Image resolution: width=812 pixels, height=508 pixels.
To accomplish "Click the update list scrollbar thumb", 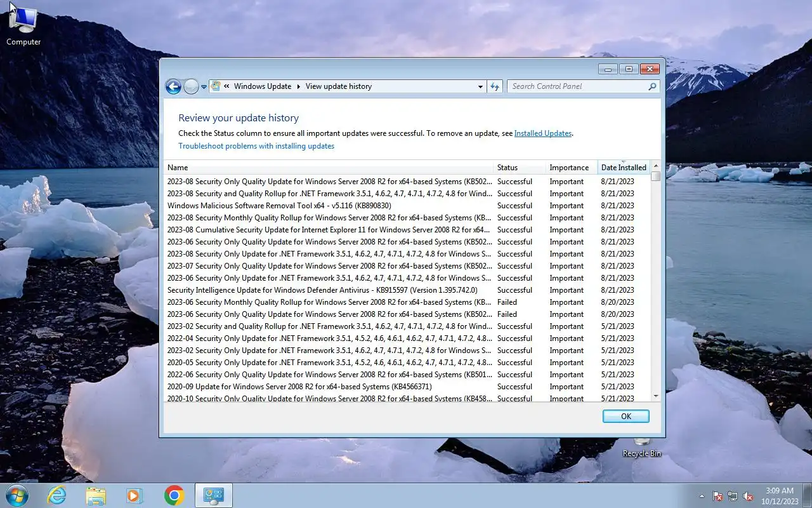I will [x=656, y=176].
